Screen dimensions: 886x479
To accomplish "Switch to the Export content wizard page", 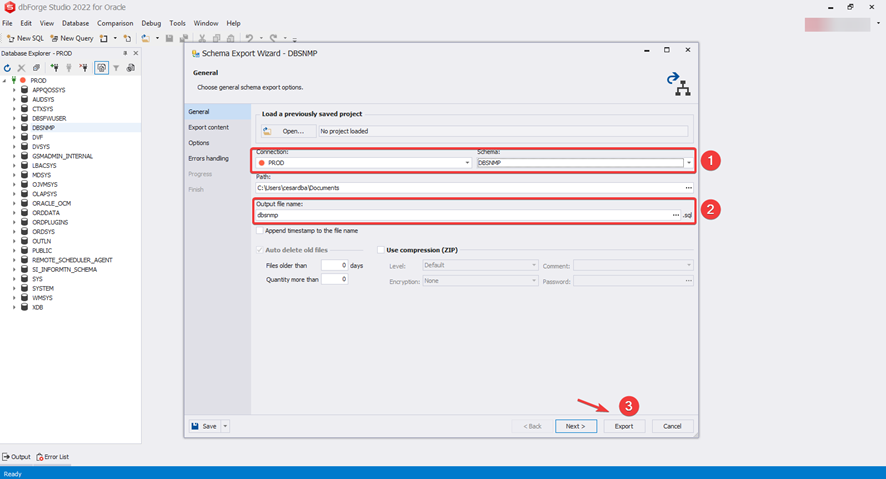I will tap(208, 127).
